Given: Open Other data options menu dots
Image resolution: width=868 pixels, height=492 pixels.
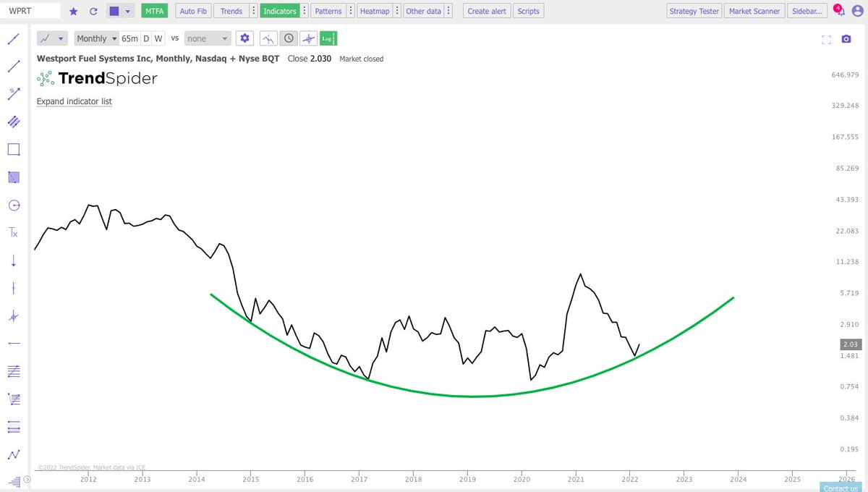Looking at the screenshot, I should pyautogui.click(x=449, y=12).
